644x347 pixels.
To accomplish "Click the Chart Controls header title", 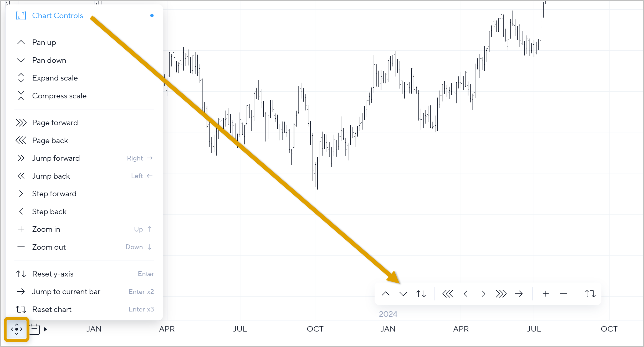I will click(58, 16).
